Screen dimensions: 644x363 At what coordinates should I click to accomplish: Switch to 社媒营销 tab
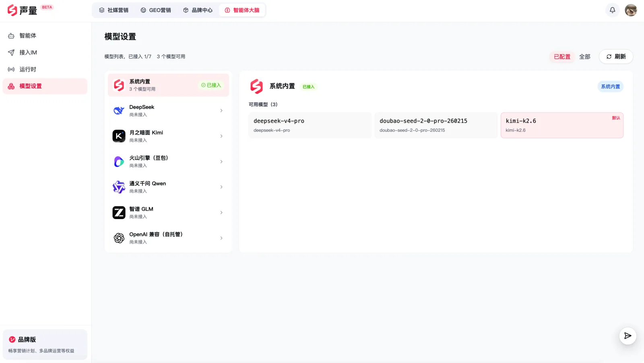pyautogui.click(x=114, y=10)
